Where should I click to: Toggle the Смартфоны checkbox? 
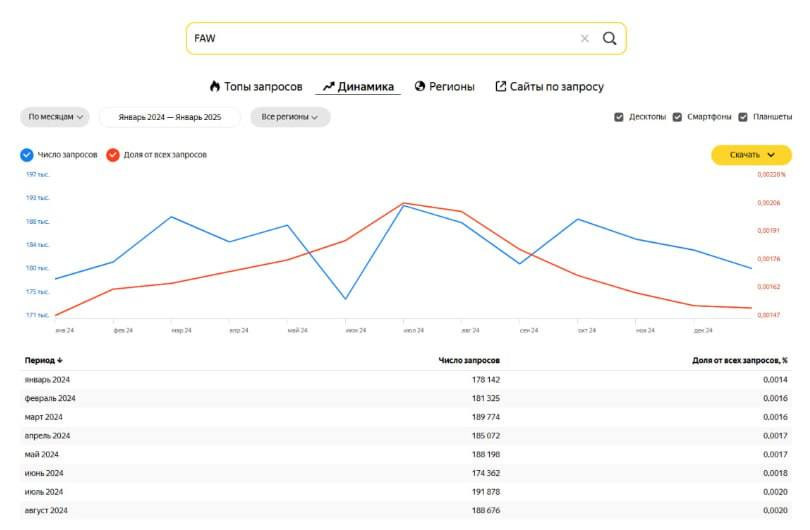point(678,117)
